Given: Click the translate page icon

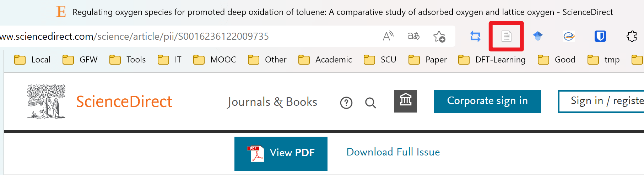Looking at the screenshot, I should coord(413,36).
